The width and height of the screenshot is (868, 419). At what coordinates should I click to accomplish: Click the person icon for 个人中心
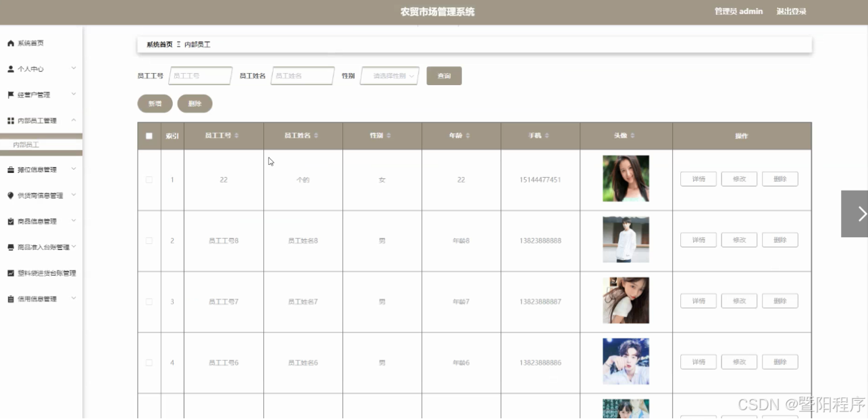[11, 69]
